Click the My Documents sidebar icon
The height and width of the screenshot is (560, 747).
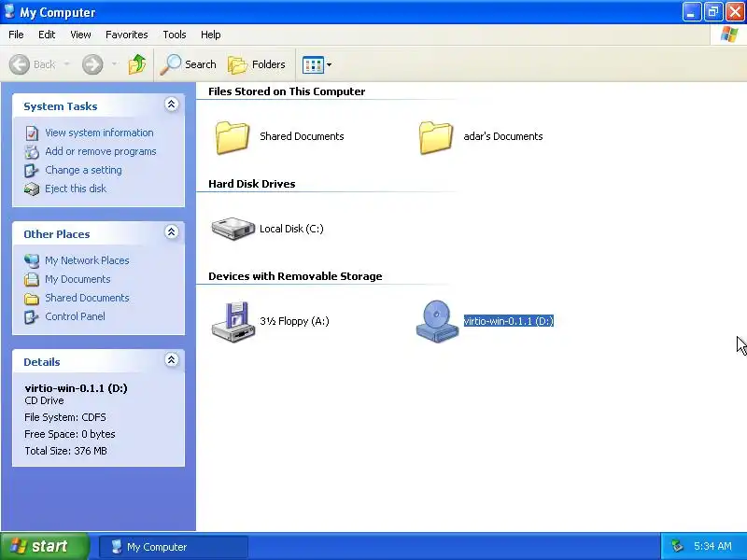(32, 279)
